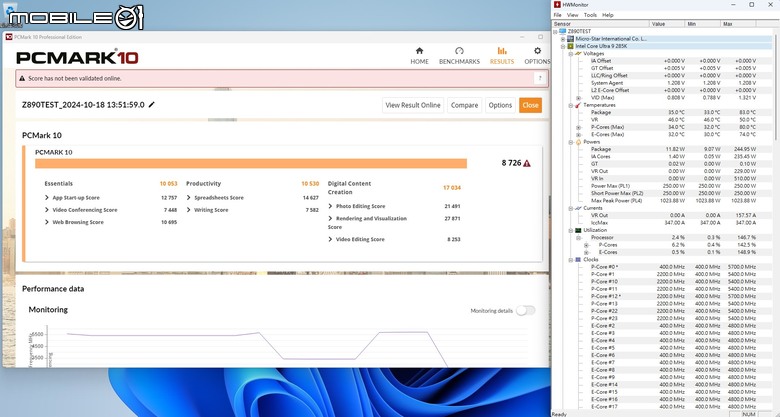Click the computer icon beside Z890TEST
The width and height of the screenshot is (780, 417).
[x=563, y=31]
